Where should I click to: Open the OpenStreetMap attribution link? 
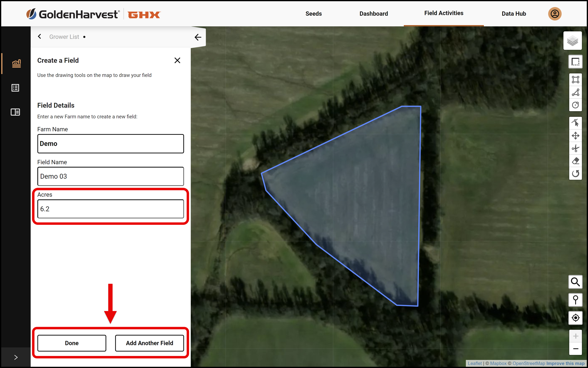pos(529,363)
